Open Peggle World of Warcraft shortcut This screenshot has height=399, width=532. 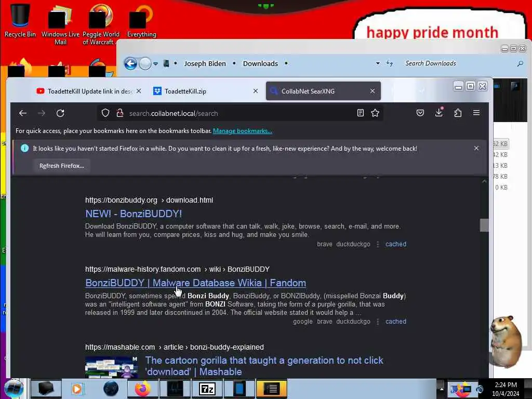(x=101, y=24)
